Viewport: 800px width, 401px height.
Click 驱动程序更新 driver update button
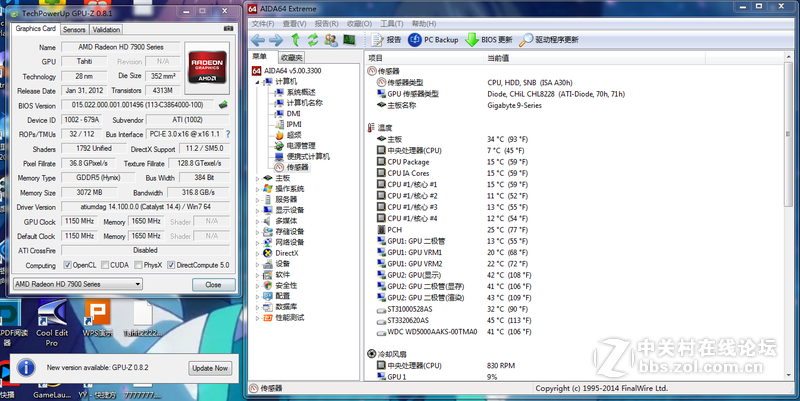549,40
